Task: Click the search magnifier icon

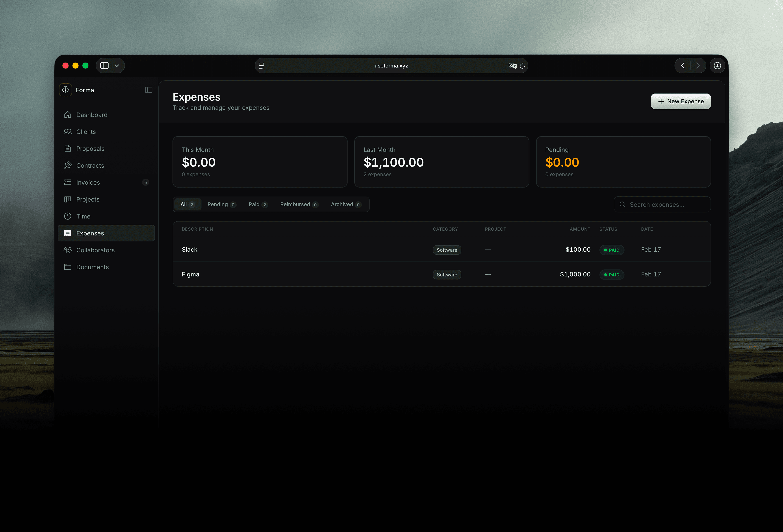Action: (622, 205)
